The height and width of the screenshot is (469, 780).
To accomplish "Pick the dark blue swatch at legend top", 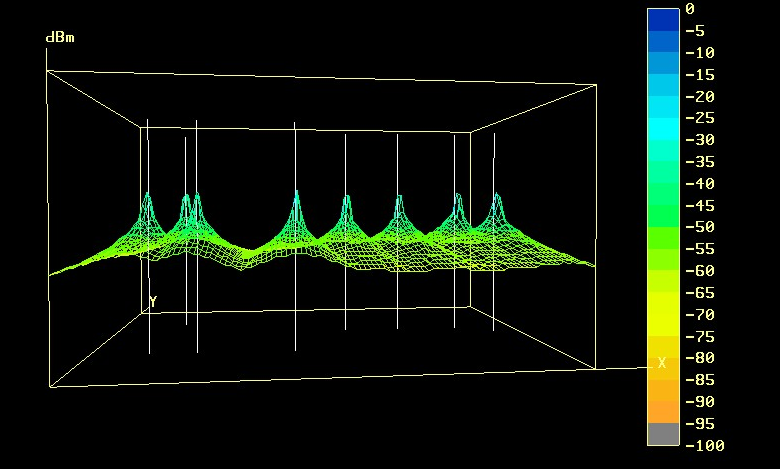I will click(x=662, y=20).
